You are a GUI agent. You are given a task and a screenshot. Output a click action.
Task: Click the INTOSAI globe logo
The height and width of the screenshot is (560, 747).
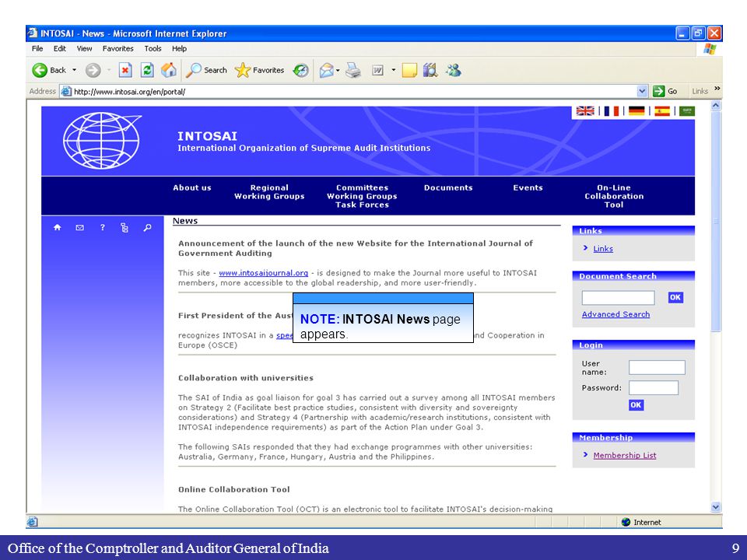[x=102, y=141]
